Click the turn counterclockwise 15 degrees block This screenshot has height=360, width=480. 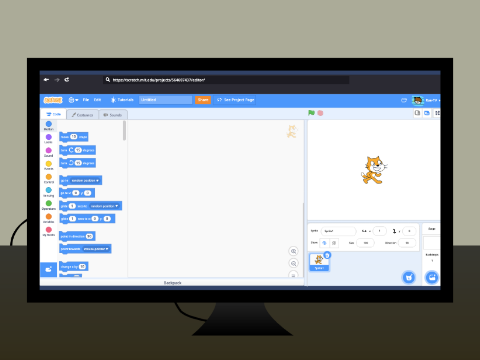(77, 163)
